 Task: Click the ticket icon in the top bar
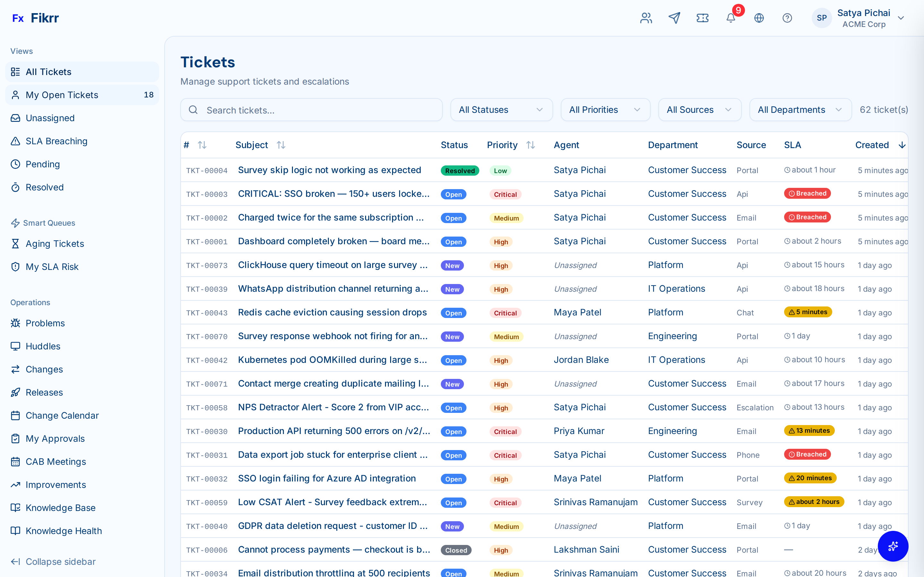[x=703, y=18]
